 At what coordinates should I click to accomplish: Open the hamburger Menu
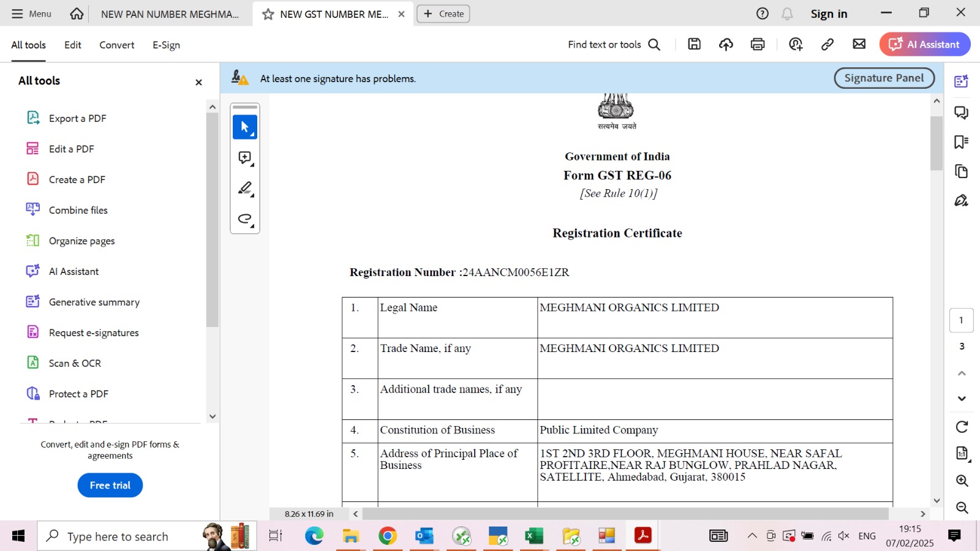(31, 13)
